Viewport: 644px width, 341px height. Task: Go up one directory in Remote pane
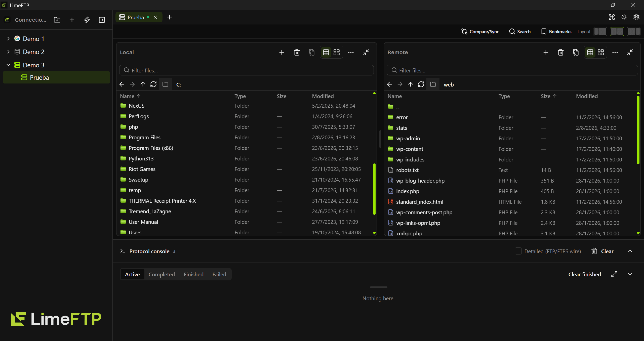tap(411, 84)
